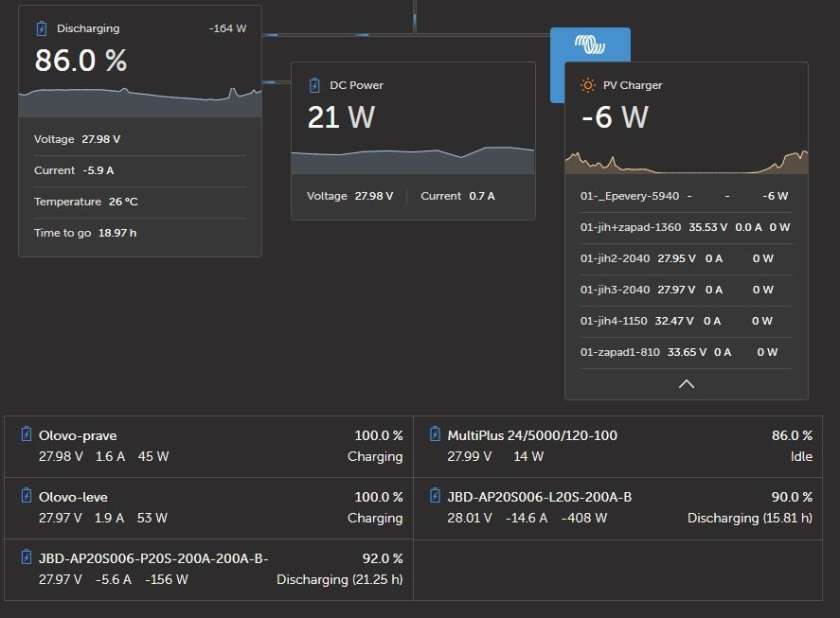Click the Victron coil logo tile
Screen dimensions: 840x618
pyautogui.click(x=590, y=44)
